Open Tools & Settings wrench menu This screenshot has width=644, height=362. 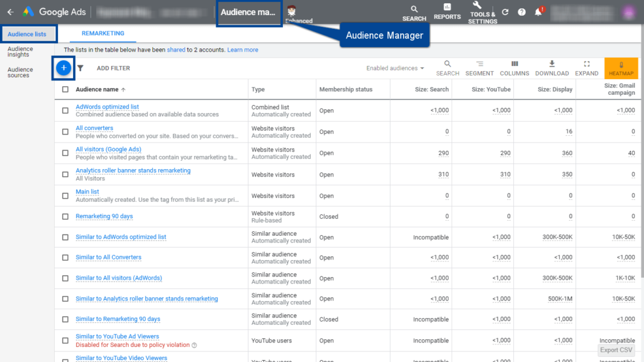(x=482, y=11)
